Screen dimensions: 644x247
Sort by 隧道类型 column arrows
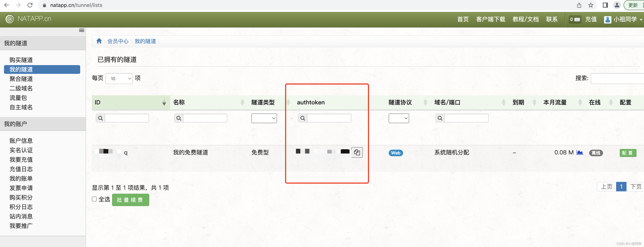pos(288,102)
